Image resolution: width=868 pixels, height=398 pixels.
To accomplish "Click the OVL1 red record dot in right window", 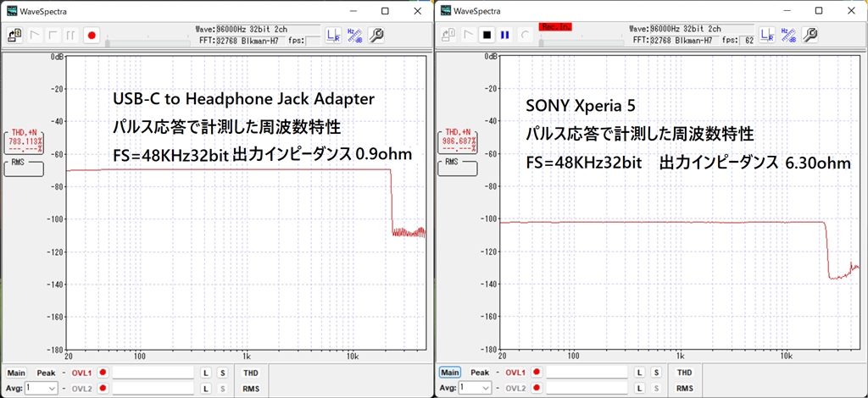I will [537, 373].
